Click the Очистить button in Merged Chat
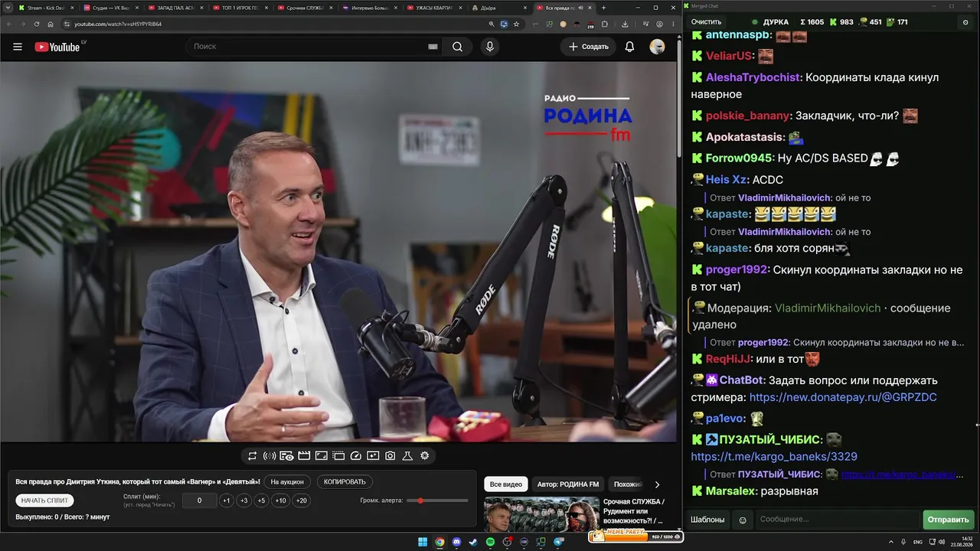This screenshot has height=551, width=980. [706, 22]
